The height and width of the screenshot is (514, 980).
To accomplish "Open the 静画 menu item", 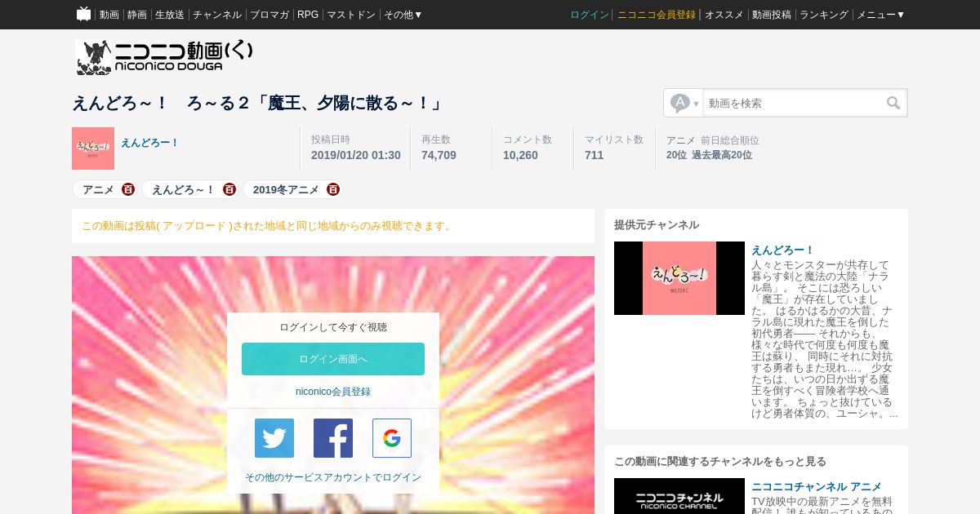I will click(137, 15).
